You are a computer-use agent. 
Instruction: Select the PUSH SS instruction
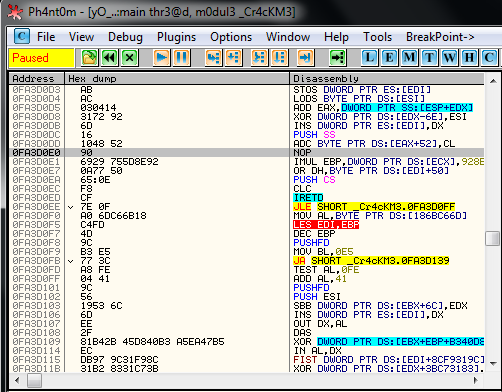click(x=314, y=135)
